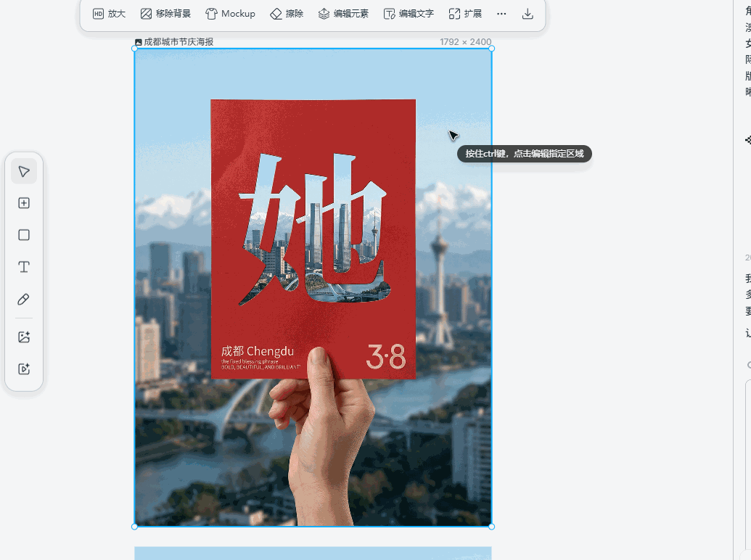The width and height of the screenshot is (751, 560).
Task: Click the 放大 HD upscale button
Action: pos(109,14)
